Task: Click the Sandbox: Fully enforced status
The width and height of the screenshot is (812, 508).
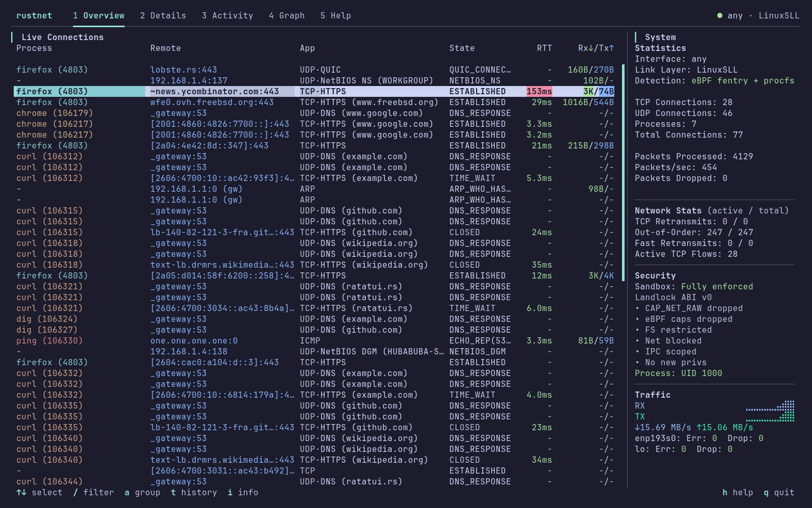Action: pos(694,287)
